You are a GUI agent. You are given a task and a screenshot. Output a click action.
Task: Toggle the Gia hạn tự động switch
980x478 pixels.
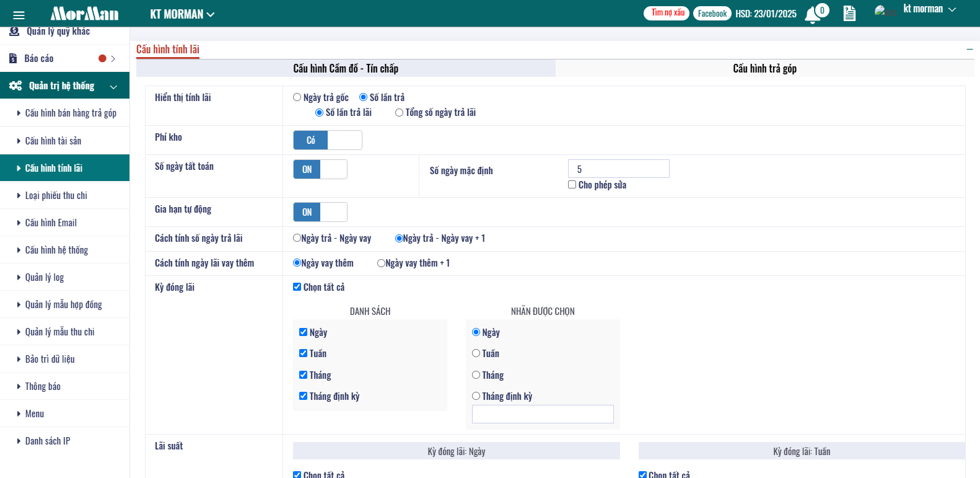point(320,212)
